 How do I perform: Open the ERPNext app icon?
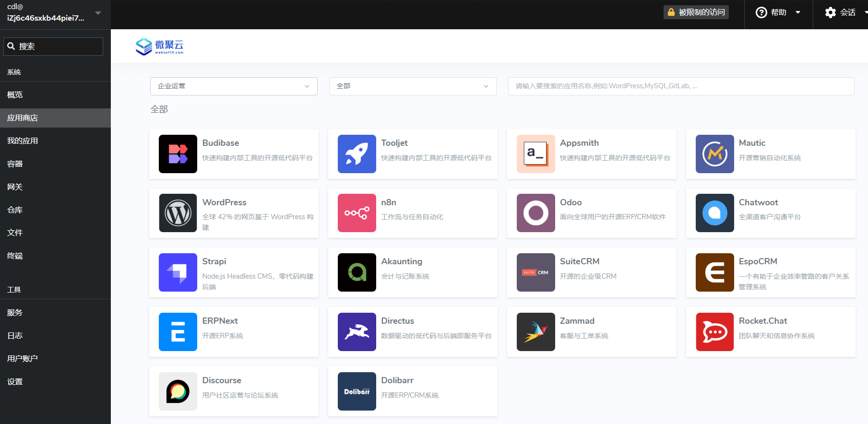pyautogui.click(x=178, y=332)
